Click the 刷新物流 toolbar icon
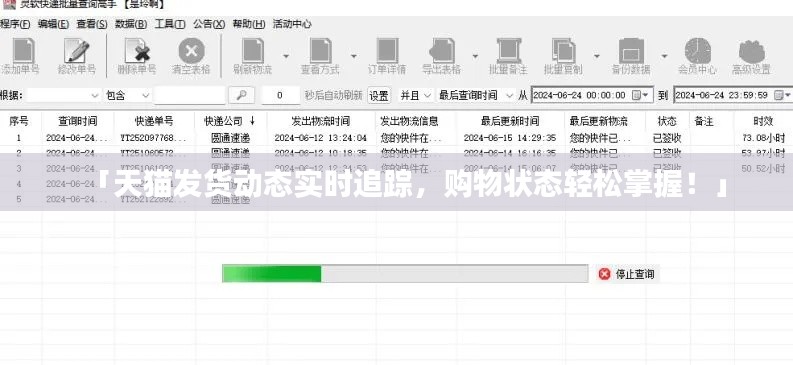This screenshot has height=365, width=793. (253, 51)
